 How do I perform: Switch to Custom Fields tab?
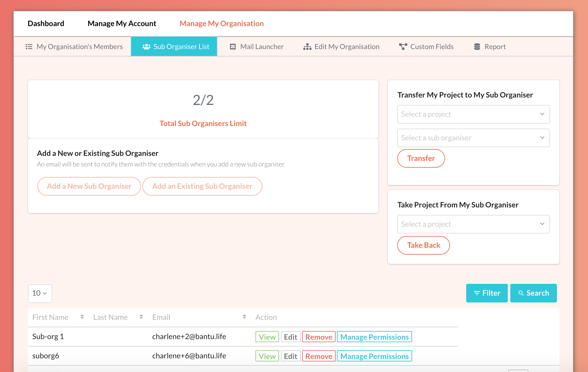click(426, 47)
